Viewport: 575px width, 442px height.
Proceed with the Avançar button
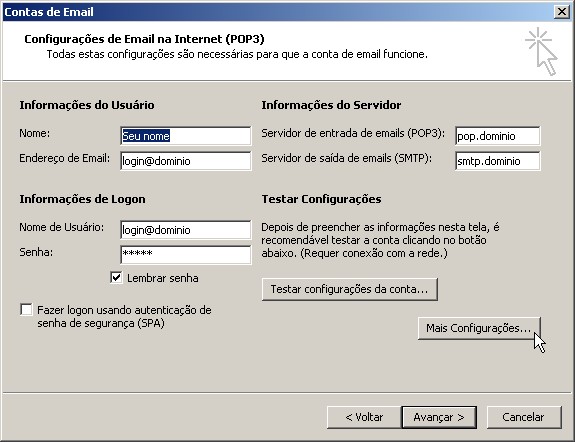click(x=439, y=417)
